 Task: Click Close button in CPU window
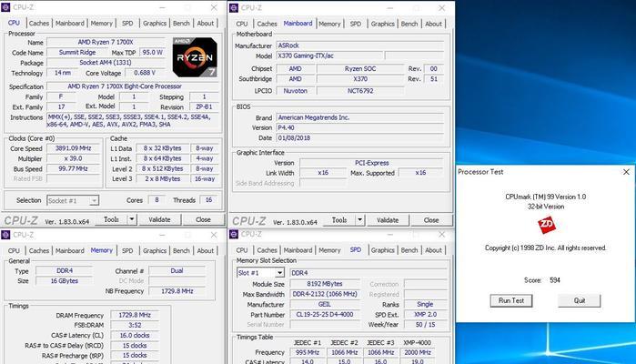point(203,219)
